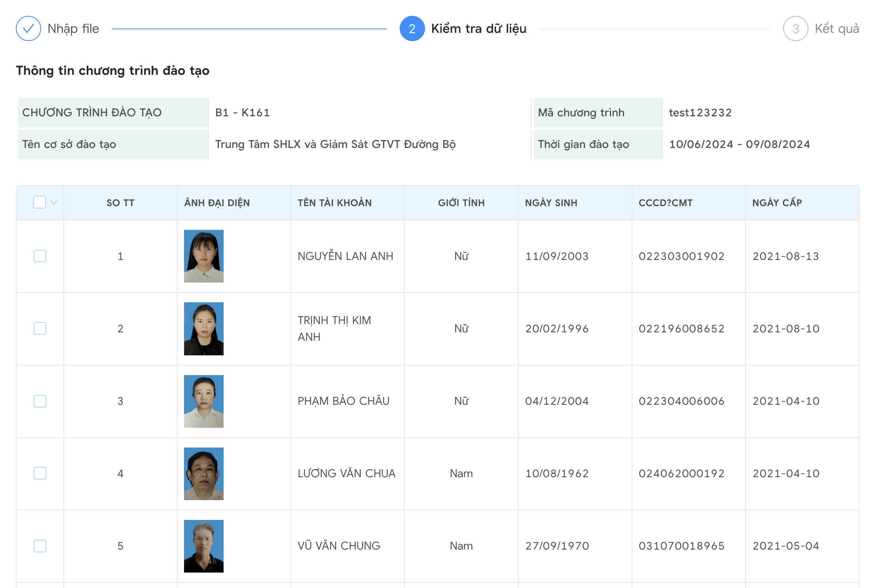Check the row 4 checkbox
873x588 pixels.
(40, 473)
